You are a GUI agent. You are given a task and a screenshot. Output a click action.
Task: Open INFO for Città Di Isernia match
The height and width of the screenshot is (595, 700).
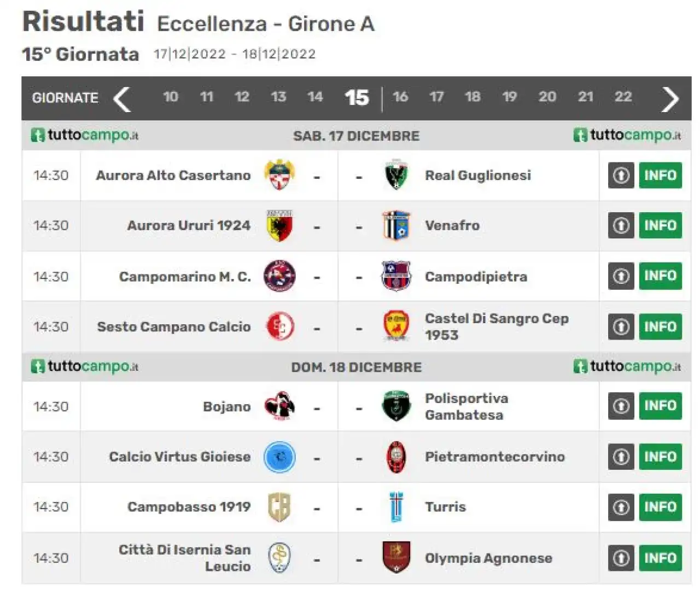point(660,558)
